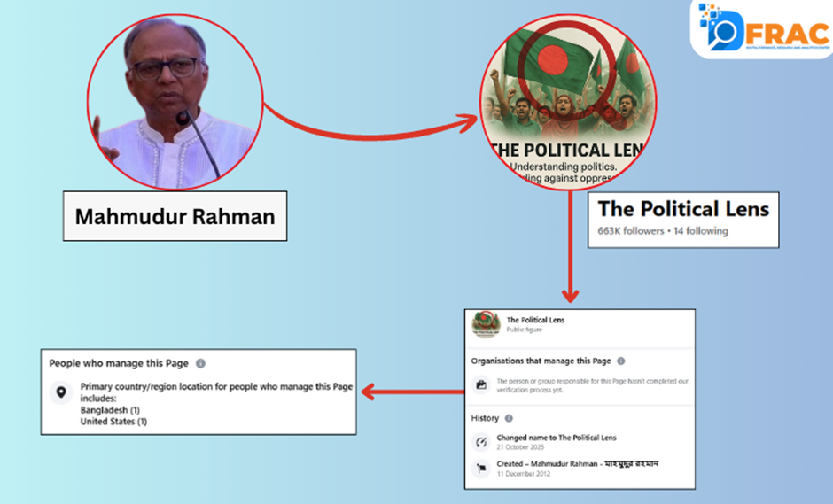This screenshot has height=504, width=833.
Task: Click the DFRAC logo in corner
Action: click(762, 28)
